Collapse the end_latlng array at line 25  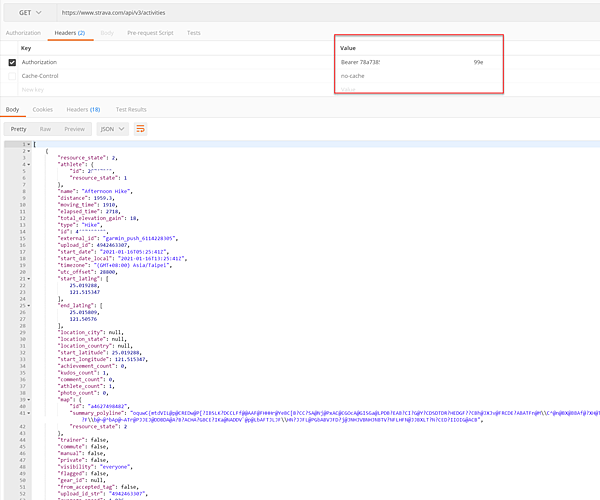point(29,306)
